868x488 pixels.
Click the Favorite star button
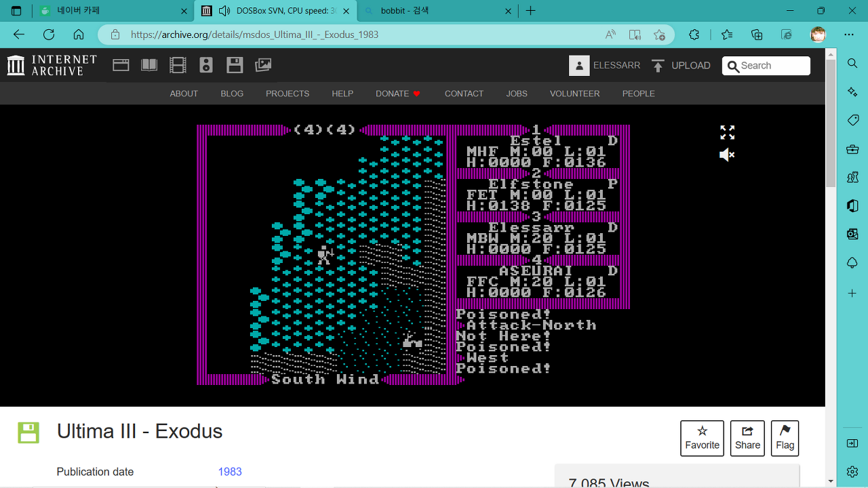(702, 438)
